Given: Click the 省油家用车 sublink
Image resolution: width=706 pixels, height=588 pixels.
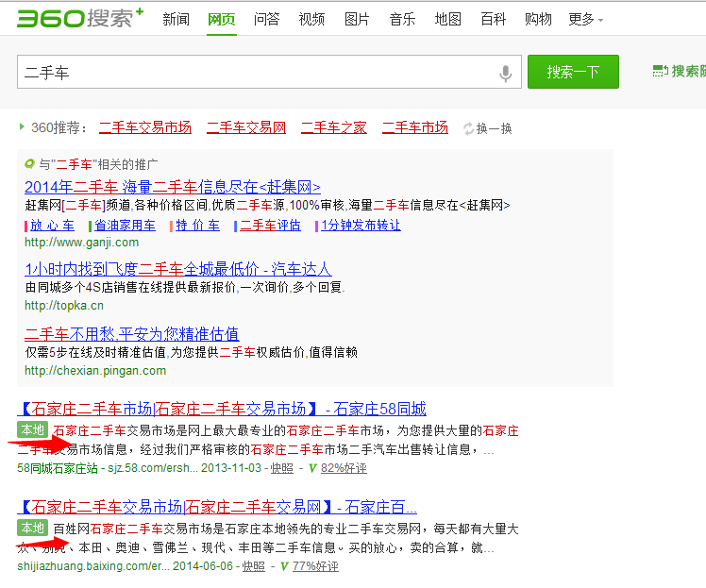Looking at the screenshot, I should (125, 226).
